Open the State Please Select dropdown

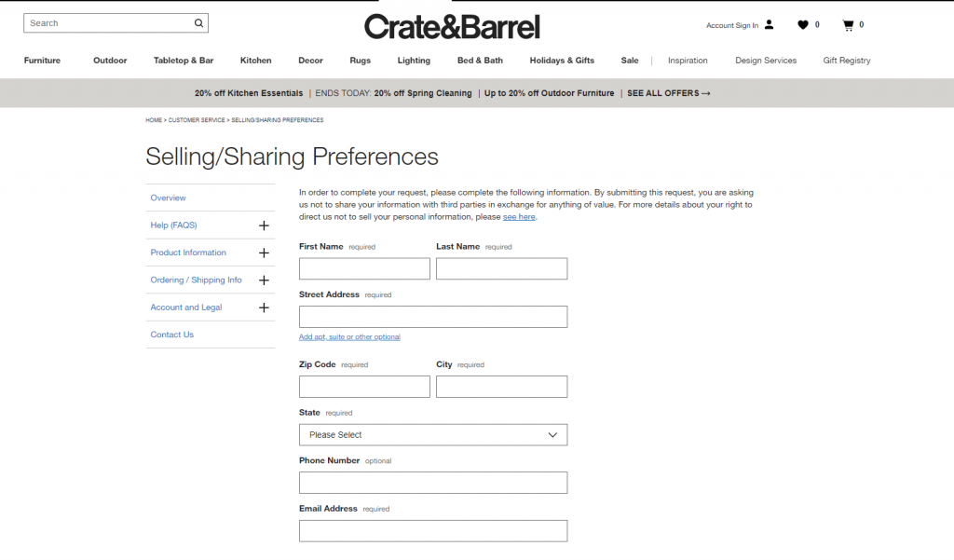432,434
